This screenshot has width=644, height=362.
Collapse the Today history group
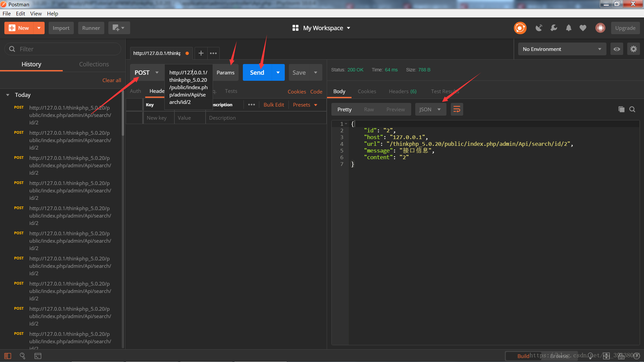[x=8, y=95]
